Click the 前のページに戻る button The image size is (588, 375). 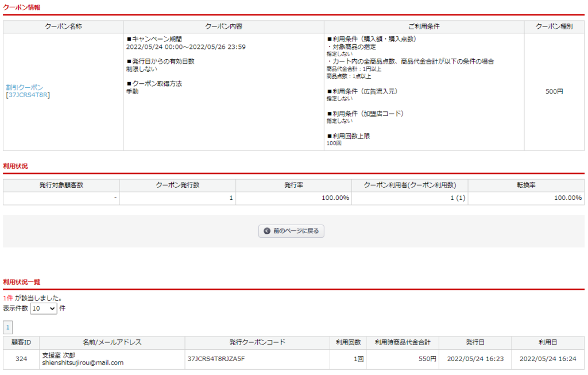pyautogui.click(x=292, y=231)
